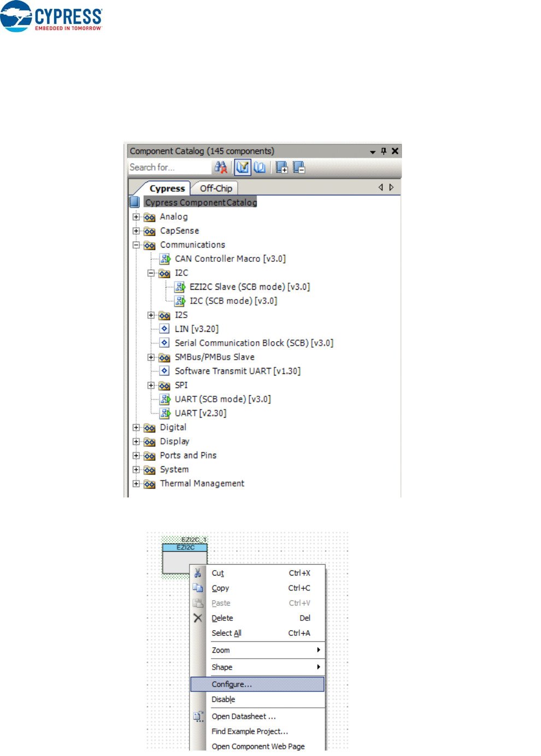Select the LIN [v3.20] component
Screen dimensions: 541x756
[196, 329]
